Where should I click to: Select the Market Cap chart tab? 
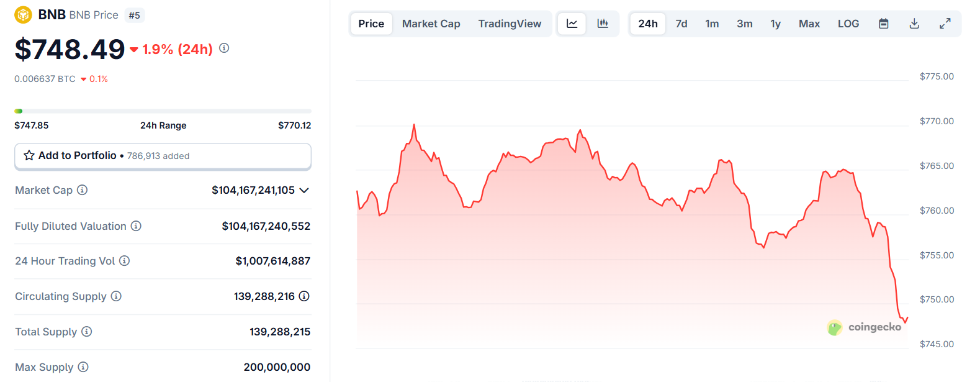[x=431, y=24]
